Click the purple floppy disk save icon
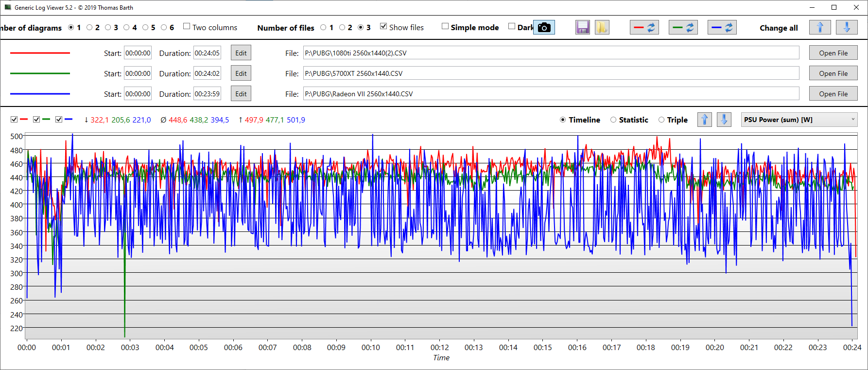 click(x=582, y=28)
